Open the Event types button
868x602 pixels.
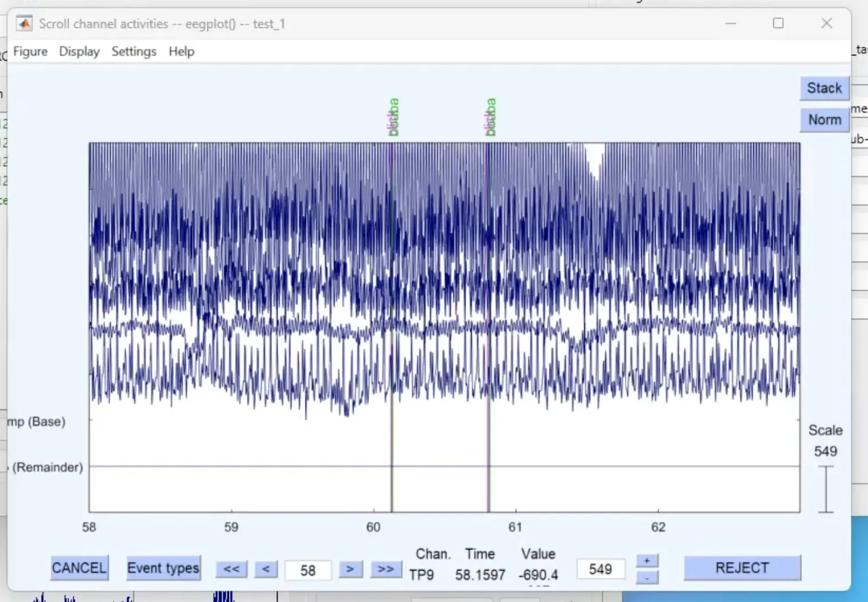(163, 568)
